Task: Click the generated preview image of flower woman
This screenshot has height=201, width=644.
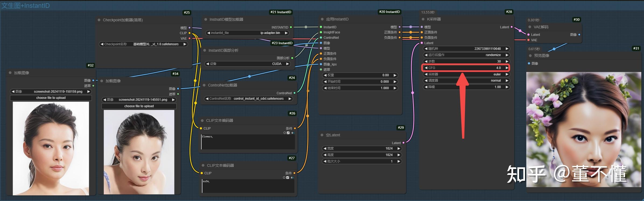Action: pos(584,130)
